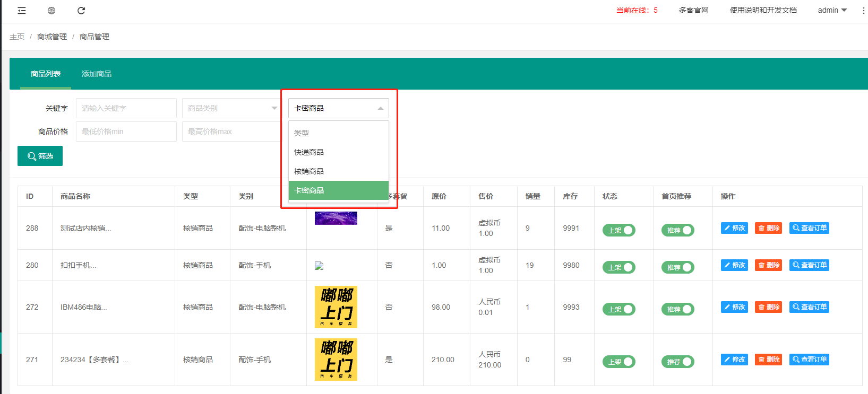Image resolution: width=868 pixels, height=394 pixels.
Task: Open 使用说明和开发文档 link
Action: [763, 11]
